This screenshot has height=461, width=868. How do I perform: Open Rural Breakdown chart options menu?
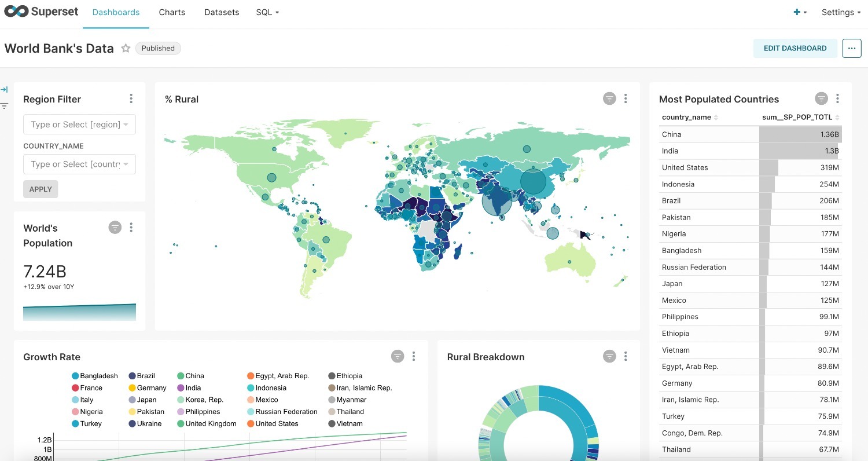pos(626,356)
